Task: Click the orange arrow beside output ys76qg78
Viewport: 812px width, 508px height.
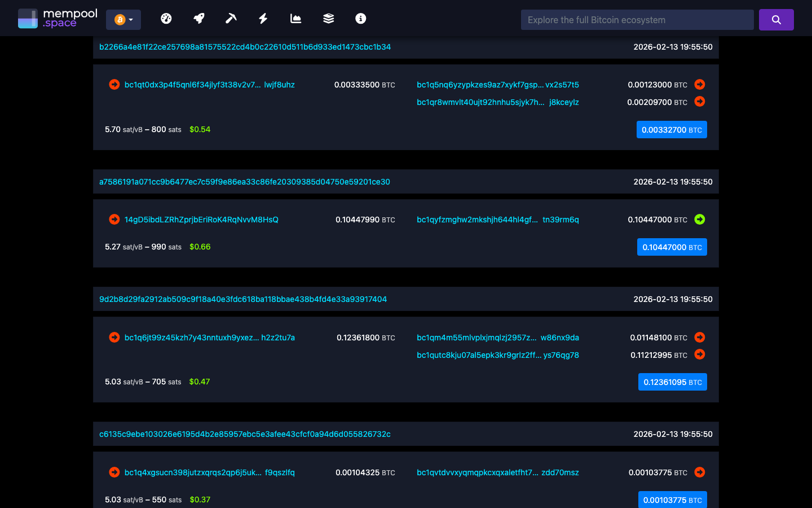Action: (700, 355)
